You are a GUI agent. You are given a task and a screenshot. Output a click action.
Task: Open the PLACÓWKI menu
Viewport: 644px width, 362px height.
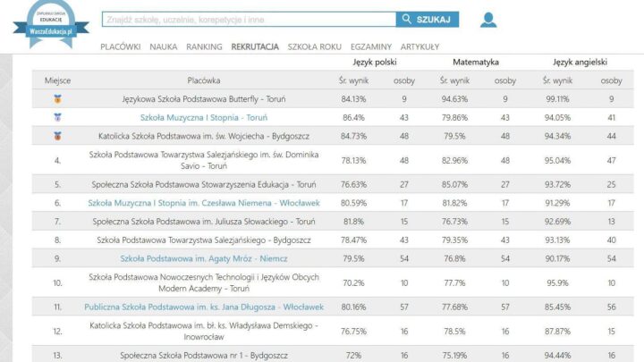point(121,46)
